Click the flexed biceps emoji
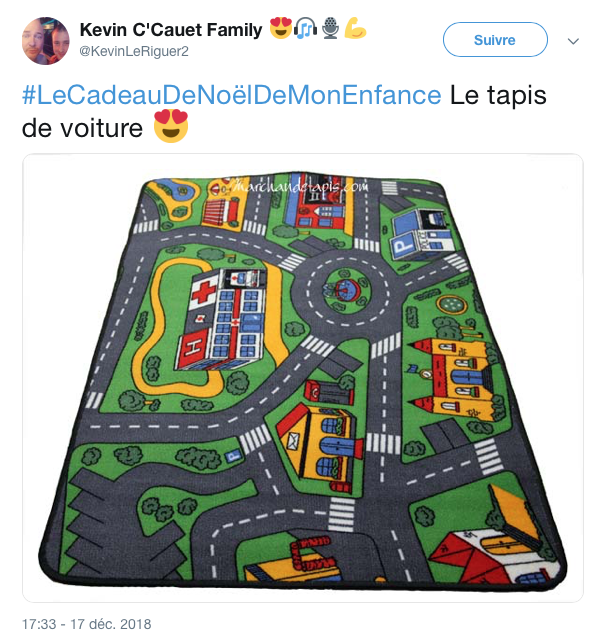The width and height of the screenshot is (611, 638). click(355, 28)
